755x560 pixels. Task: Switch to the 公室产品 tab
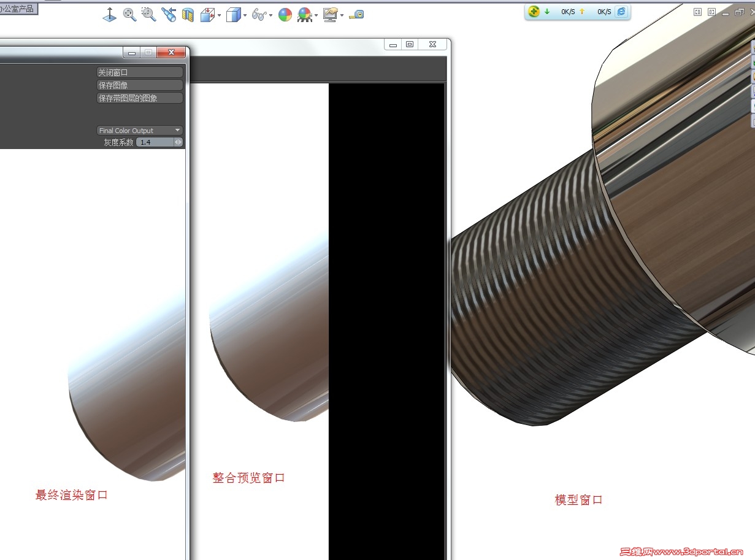pos(18,9)
